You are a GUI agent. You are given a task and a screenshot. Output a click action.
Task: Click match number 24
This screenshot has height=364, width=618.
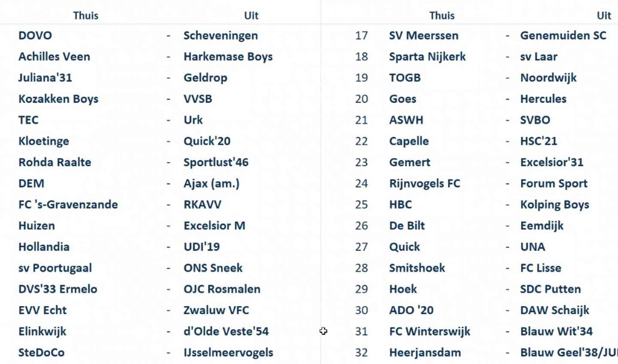click(362, 184)
